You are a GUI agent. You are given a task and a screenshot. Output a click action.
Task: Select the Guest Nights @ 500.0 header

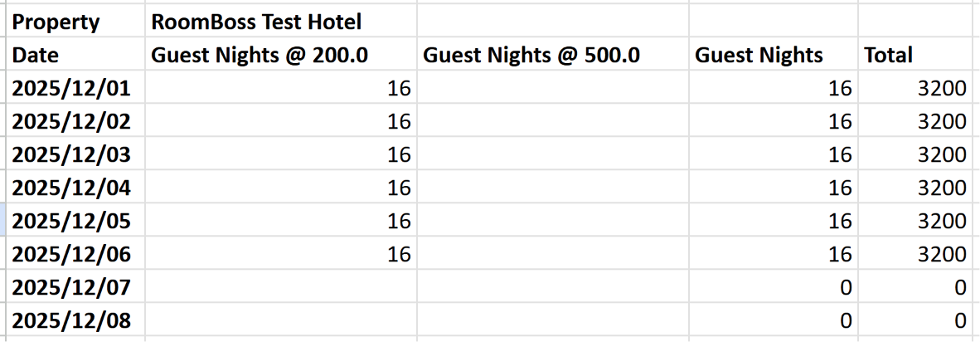click(552, 55)
